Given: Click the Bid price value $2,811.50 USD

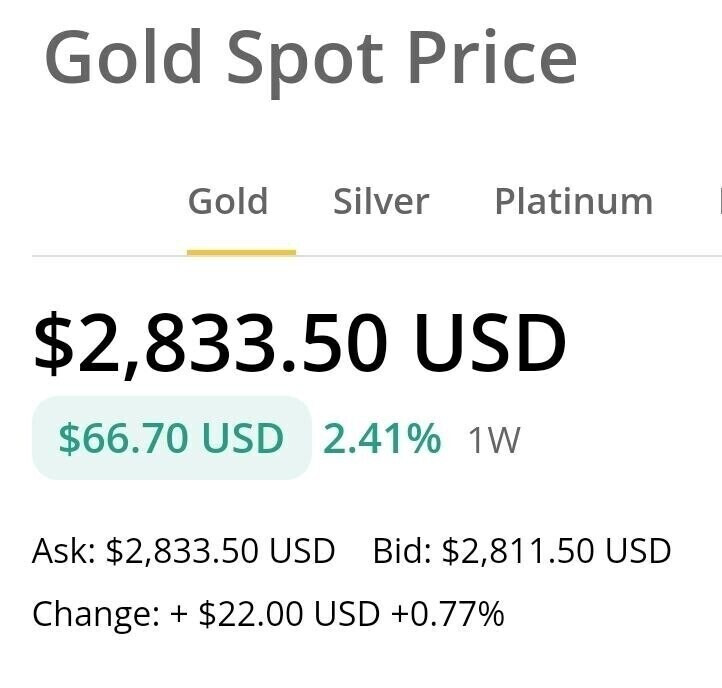Looking at the screenshot, I should coord(556,551).
